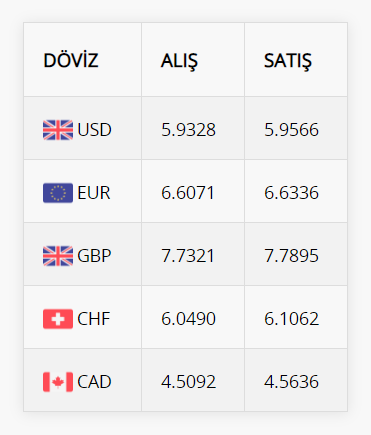Click EUR buying rate 6.6071

[x=188, y=193]
